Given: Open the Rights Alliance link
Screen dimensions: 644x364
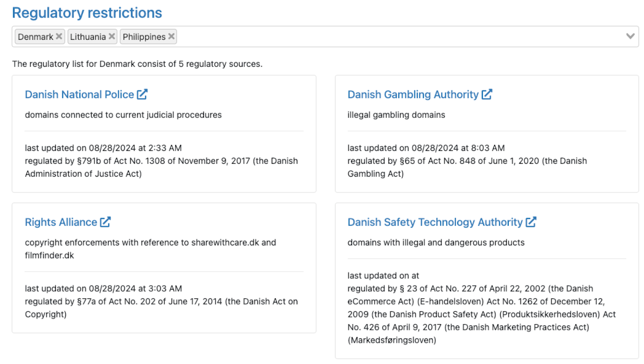Looking at the screenshot, I should coord(61,222).
